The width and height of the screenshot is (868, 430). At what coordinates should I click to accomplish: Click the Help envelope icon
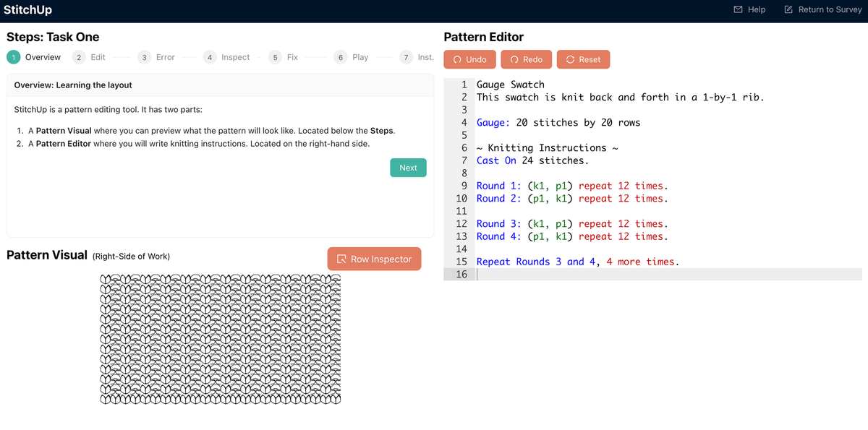click(738, 9)
